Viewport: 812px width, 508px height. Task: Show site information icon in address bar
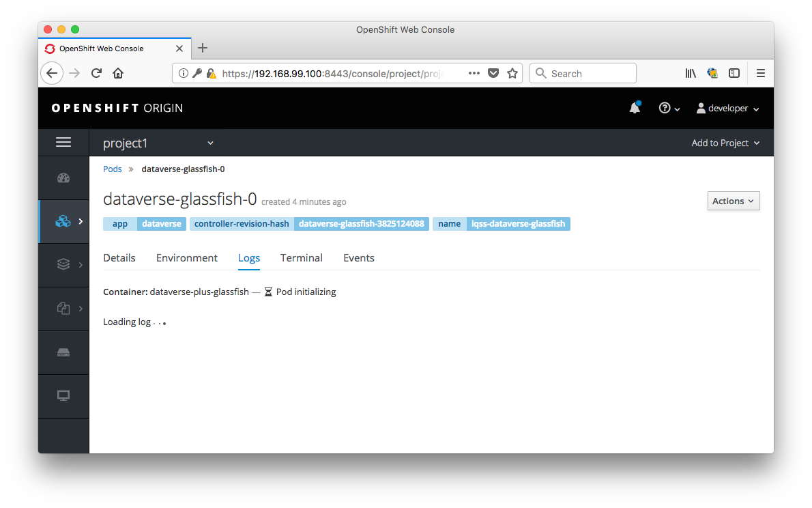tap(184, 73)
